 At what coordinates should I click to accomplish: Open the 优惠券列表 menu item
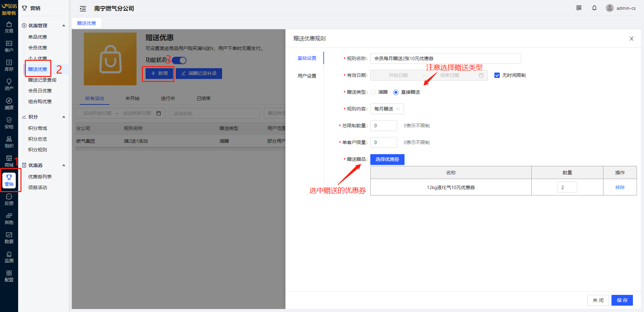[x=40, y=177]
